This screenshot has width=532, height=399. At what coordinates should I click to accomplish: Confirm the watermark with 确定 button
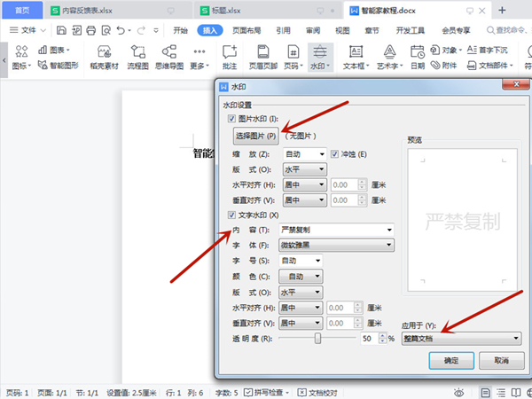tap(450, 361)
